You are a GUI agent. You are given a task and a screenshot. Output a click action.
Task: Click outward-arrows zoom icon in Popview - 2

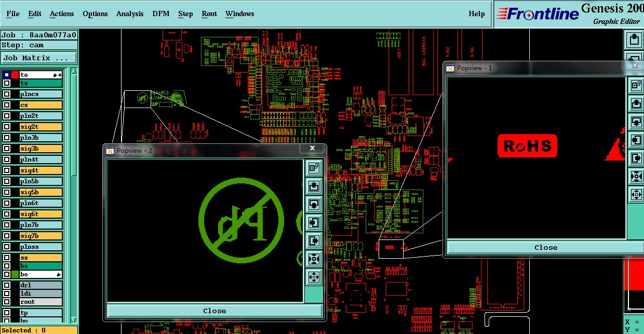314,277
